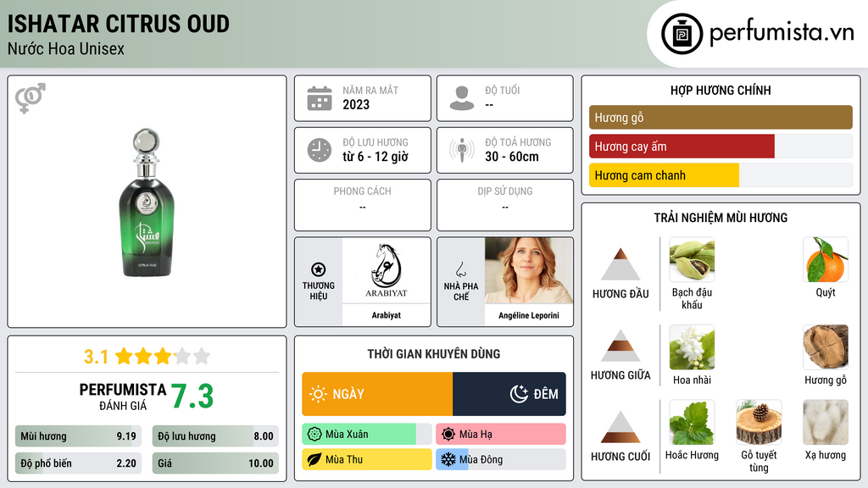
Task: Click the Mùi hương 9.19 score bar
Action: click(x=78, y=436)
